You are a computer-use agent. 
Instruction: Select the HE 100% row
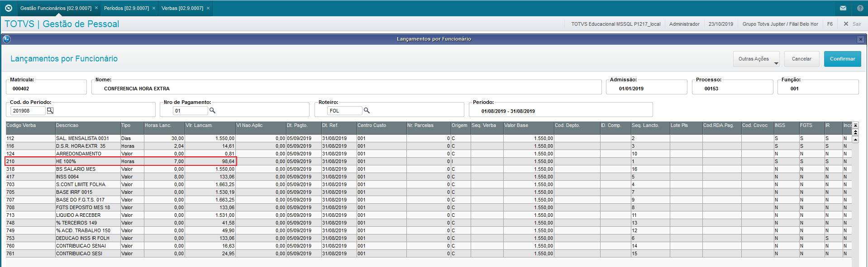pos(429,161)
